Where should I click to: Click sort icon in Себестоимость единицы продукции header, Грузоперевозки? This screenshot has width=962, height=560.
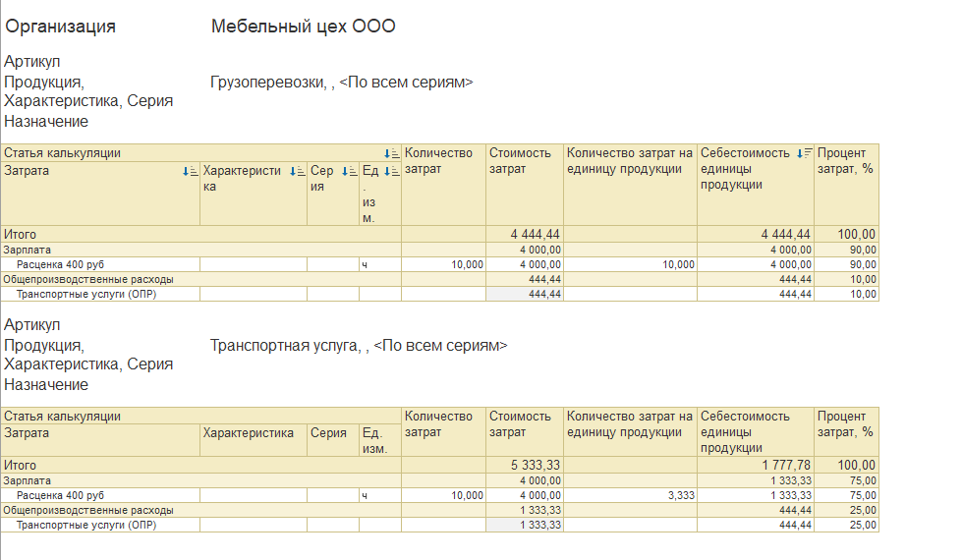[x=804, y=153]
